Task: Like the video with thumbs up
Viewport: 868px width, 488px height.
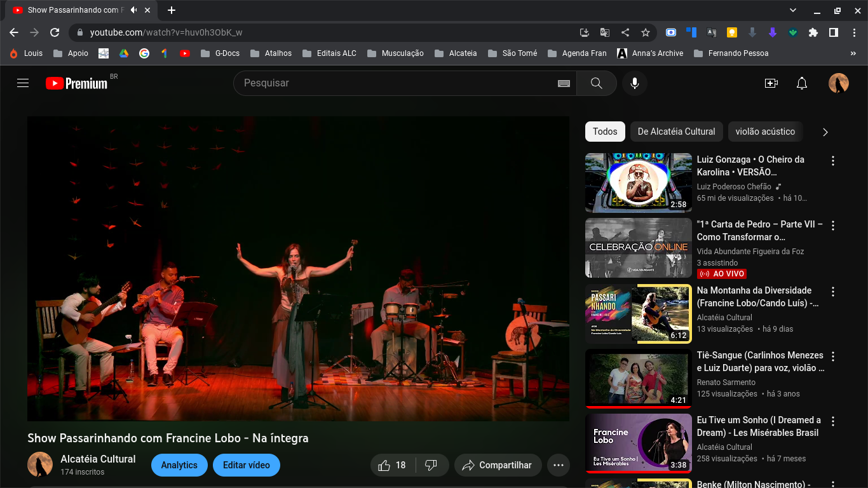Action: (392, 465)
